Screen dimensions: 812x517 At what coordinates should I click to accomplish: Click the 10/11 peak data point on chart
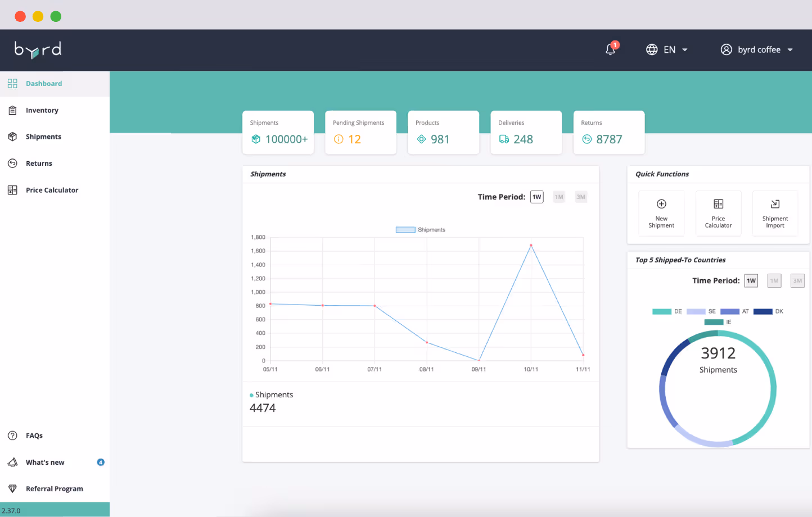(531, 245)
